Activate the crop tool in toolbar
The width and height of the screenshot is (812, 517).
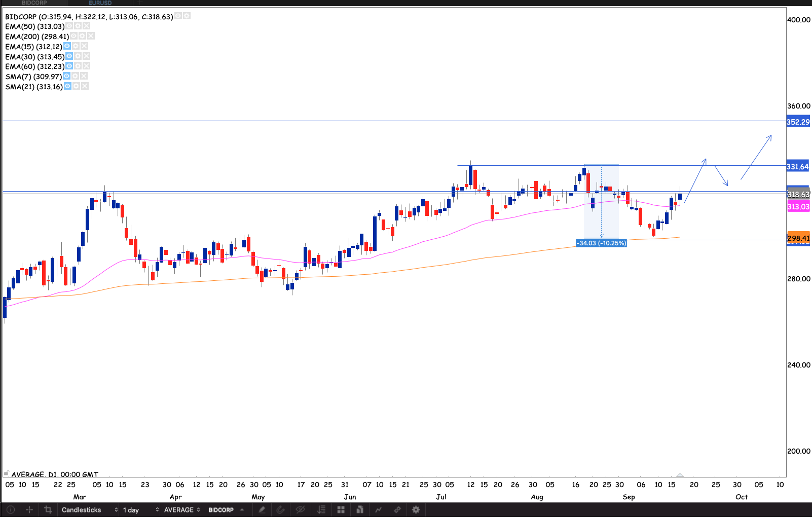48,510
